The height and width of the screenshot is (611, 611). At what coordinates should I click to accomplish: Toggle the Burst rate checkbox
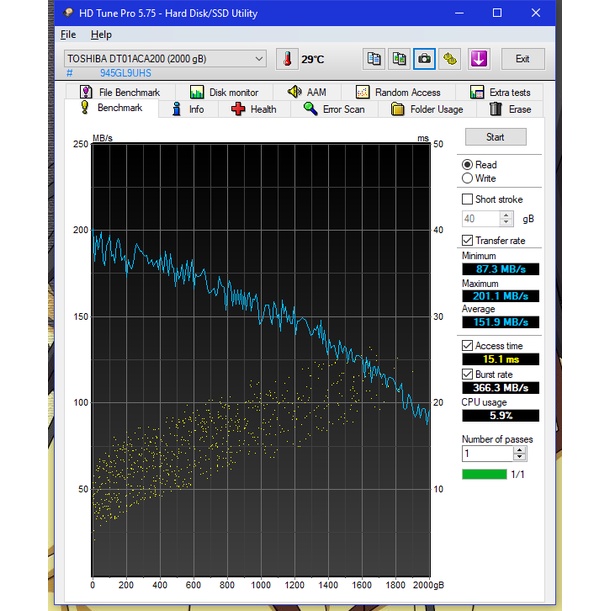click(x=468, y=374)
